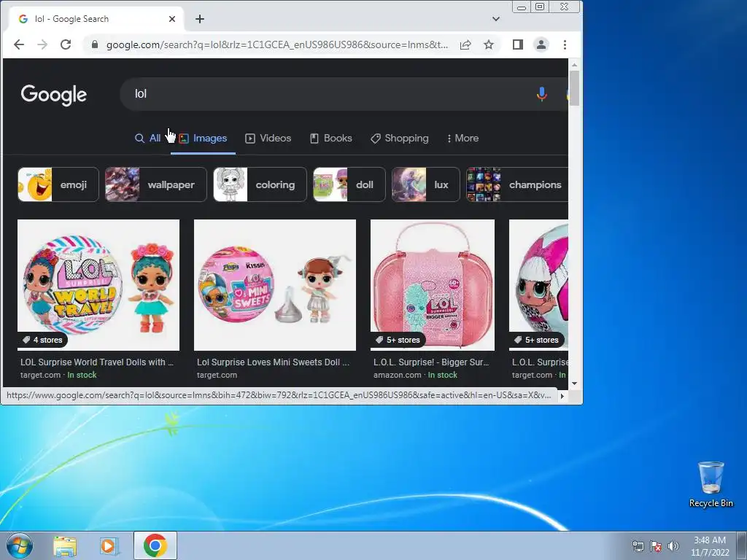Filter images by the doll chip
This screenshot has width=747, height=560.
(x=349, y=184)
